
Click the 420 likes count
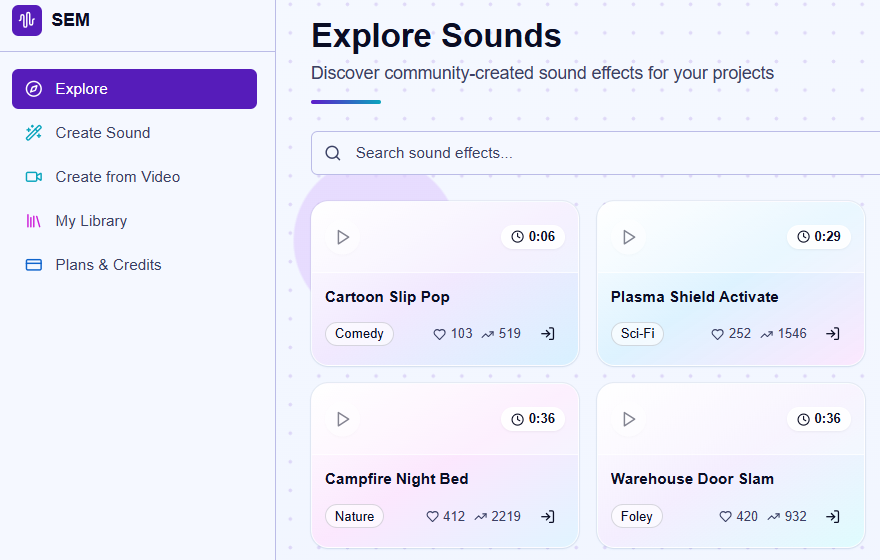point(747,516)
